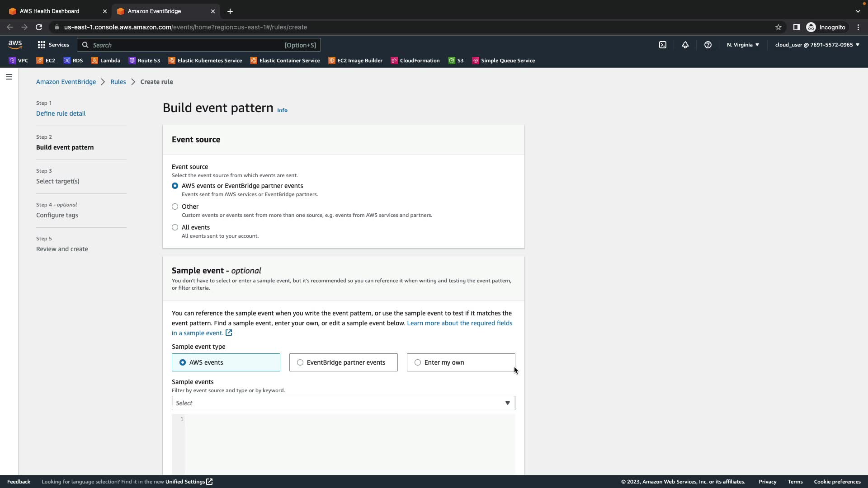Viewport: 868px width, 488px height.
Task: Bookmark page with the star icon
Action: pyautogui.click(x=778, y=27)
